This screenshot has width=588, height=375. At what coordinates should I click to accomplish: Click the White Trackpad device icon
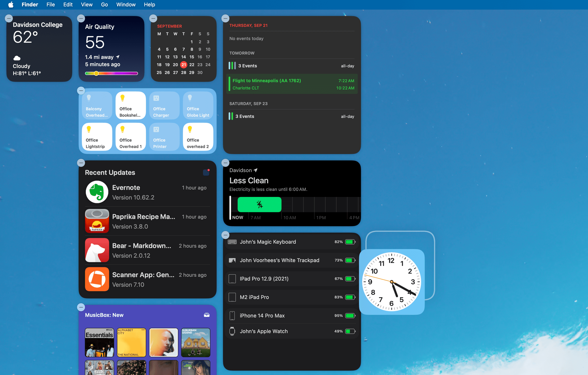232,260
